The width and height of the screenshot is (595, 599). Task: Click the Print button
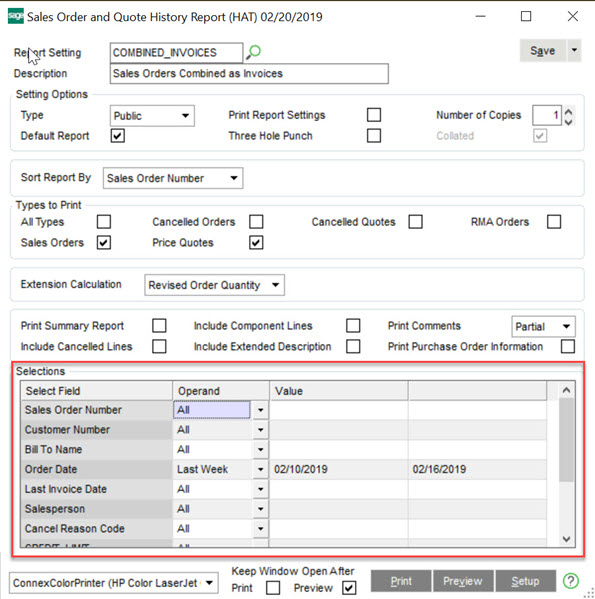(401, 581)
